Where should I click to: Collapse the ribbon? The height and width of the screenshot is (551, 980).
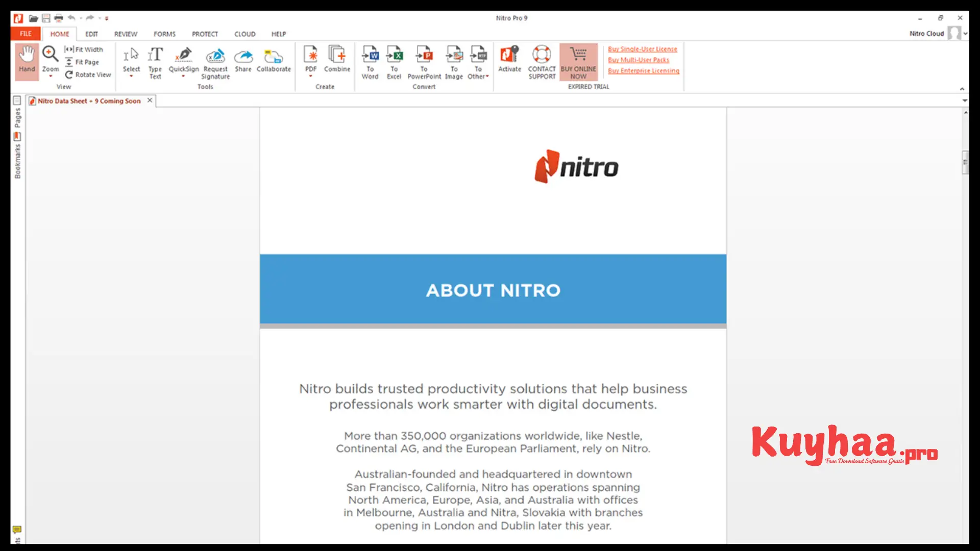coord(962,89)
